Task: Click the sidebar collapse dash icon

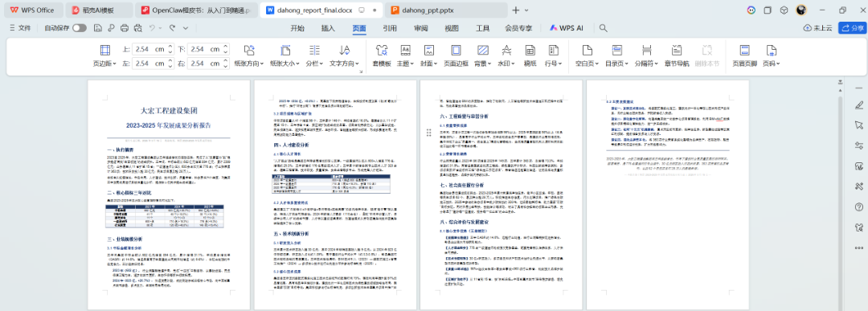Action: click(859, 88)
